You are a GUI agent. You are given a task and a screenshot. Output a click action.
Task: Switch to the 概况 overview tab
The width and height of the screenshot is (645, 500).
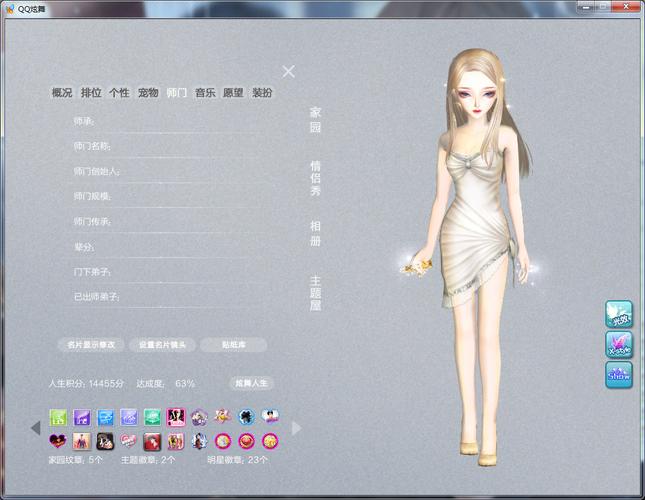tap(62, 93)
